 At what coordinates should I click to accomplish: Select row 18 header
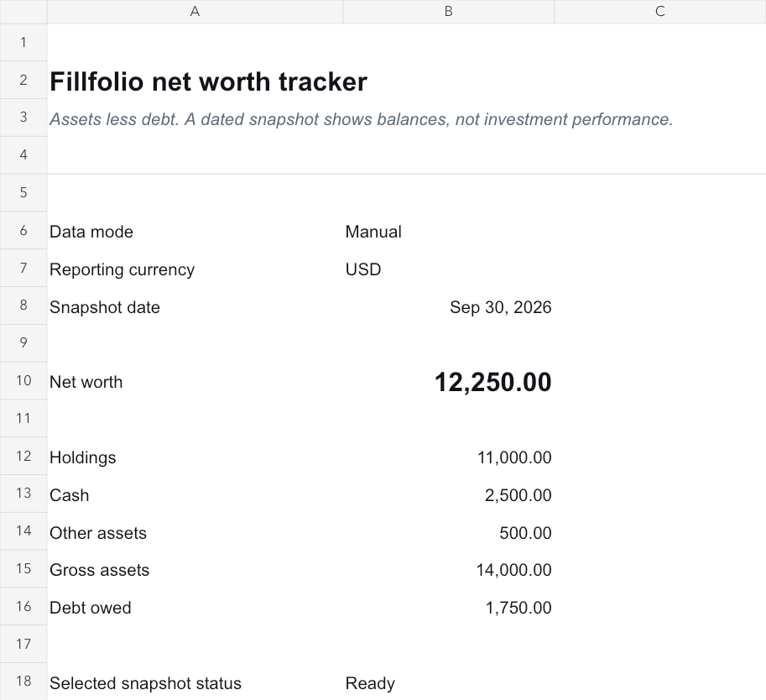tap(23, 682)
